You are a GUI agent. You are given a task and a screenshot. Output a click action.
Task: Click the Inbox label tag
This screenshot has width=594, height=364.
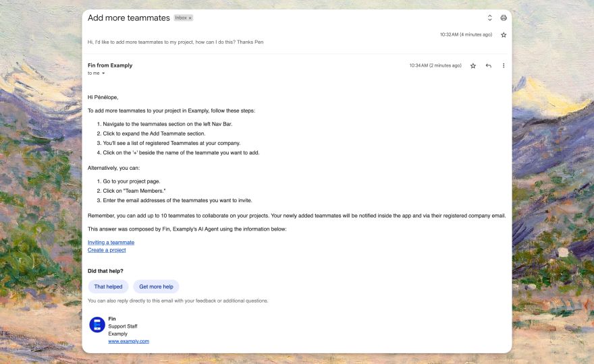(x=181, y=18)
